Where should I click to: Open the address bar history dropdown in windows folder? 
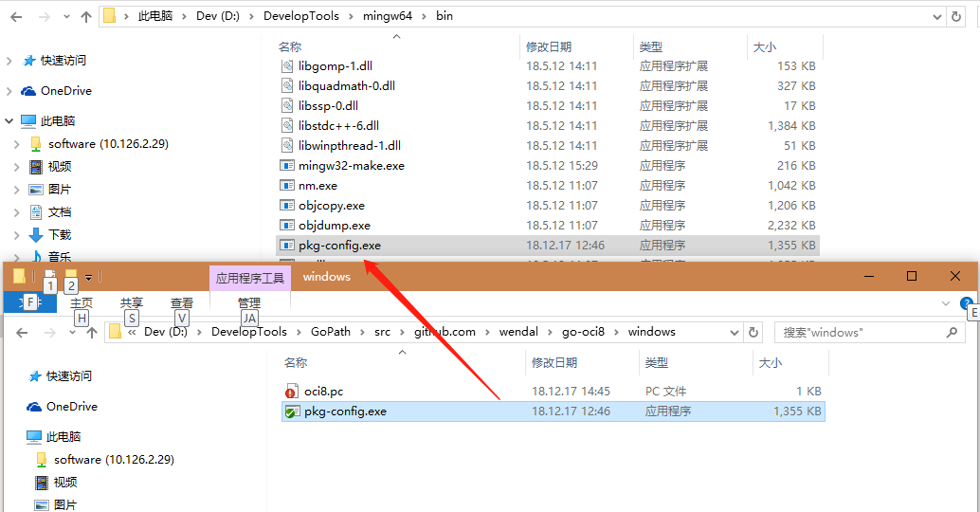click(735, 333)
